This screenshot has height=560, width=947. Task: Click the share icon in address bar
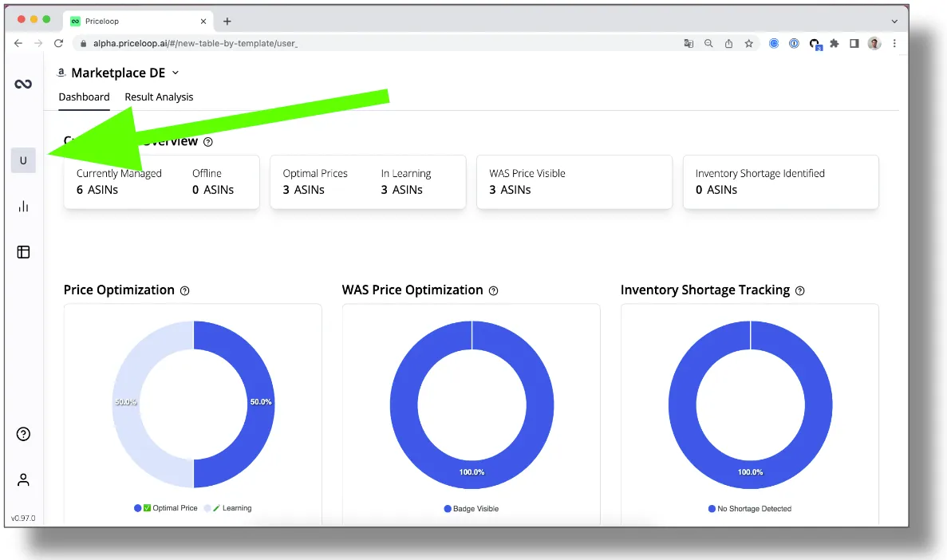[729, 44]
